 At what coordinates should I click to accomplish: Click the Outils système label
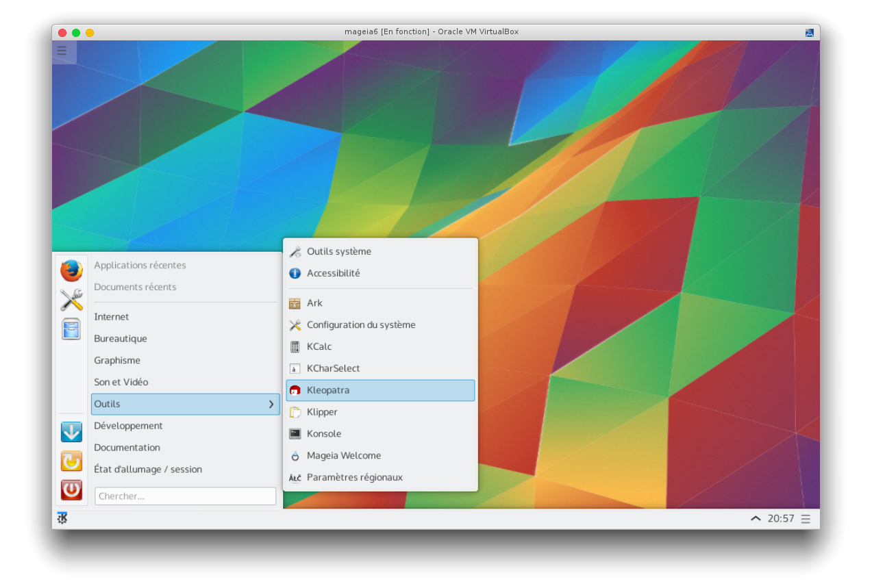click(x=339, y=251)
